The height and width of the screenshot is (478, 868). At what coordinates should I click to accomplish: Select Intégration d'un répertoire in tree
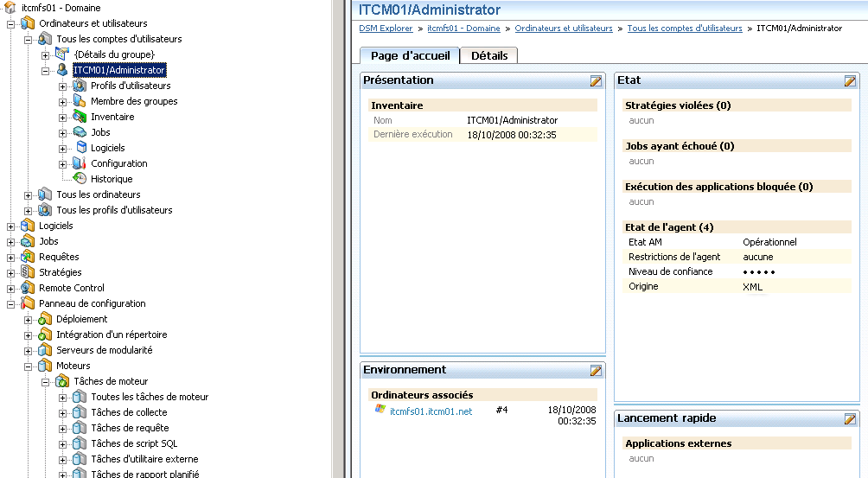pos(112,335)
